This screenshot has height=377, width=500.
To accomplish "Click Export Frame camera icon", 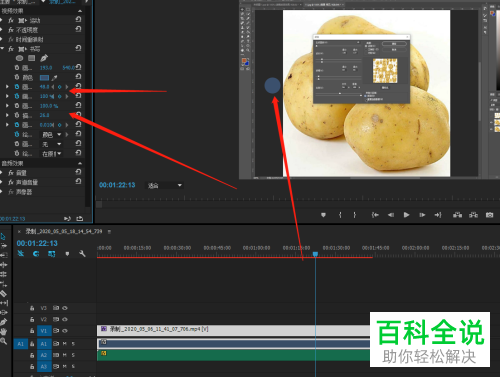I will [489, 215].
